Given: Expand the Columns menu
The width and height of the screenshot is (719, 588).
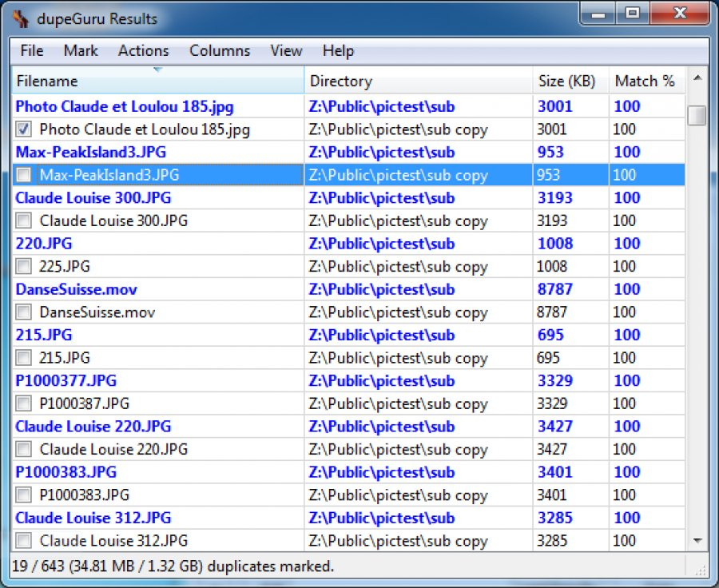Looking at the screenshot, I should pos(220,51).
